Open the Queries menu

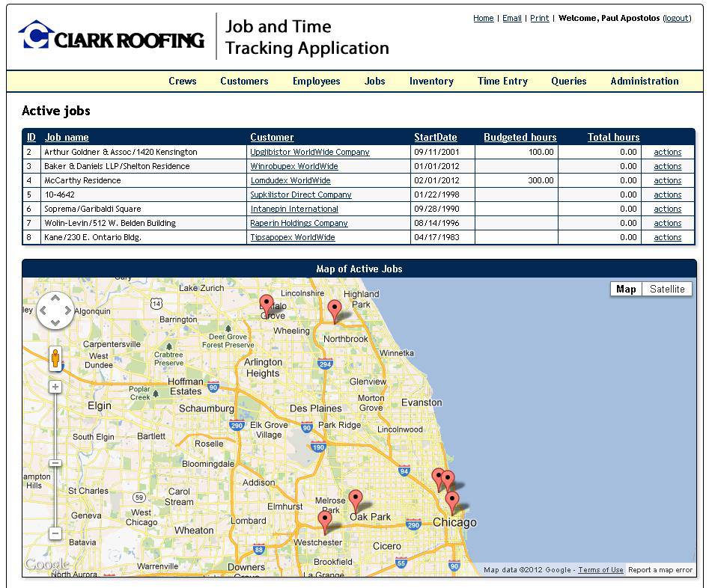[569, 82]
